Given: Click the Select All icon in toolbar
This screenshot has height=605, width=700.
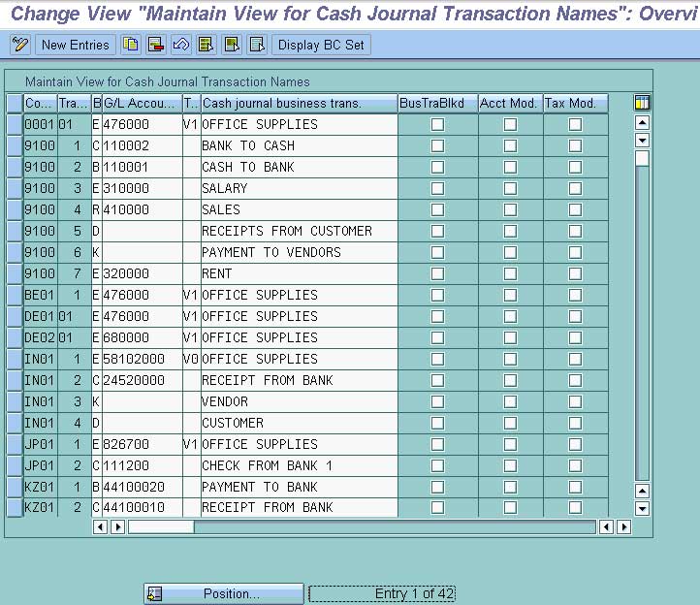Looking at the screenshot, I should (x=207, y=45).
